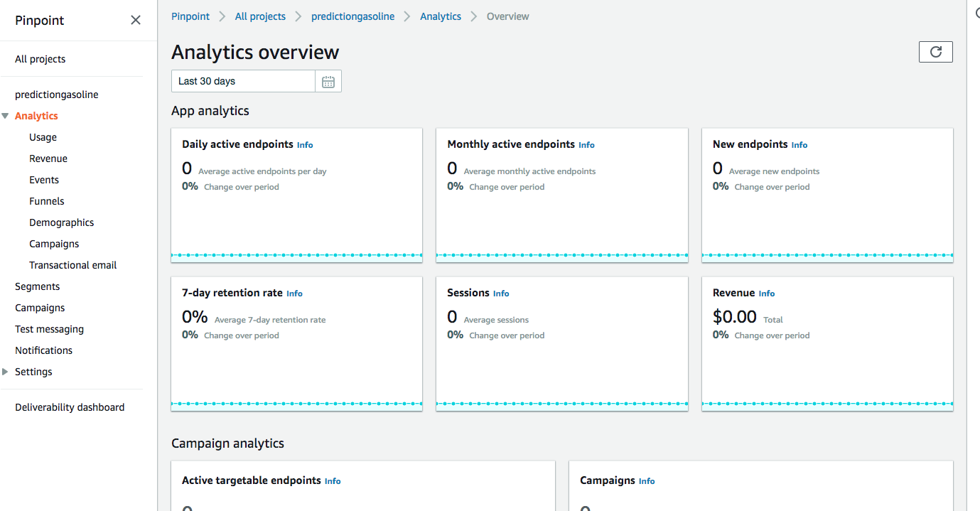Open Info for Daily active endpoints
Image resolution: width=980 pixels, height=511 pixels.
[305, 145]
